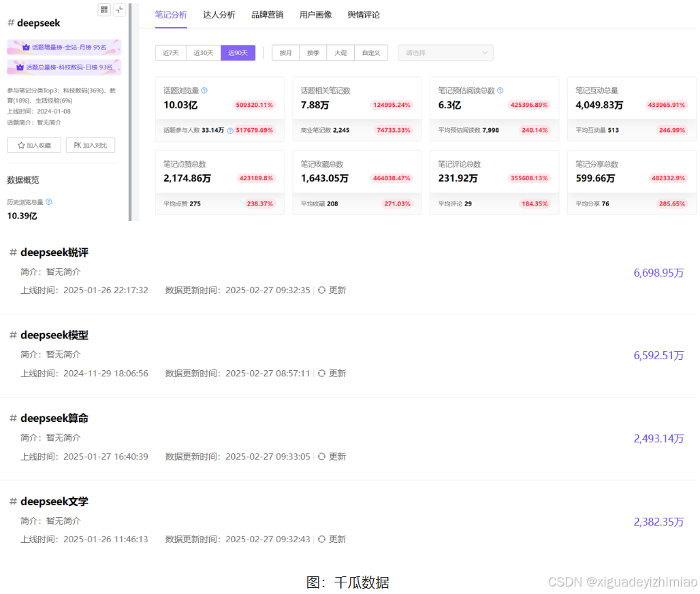Open topic deepseek算命
Screen dimensions: 700x594
coord(54,418)
